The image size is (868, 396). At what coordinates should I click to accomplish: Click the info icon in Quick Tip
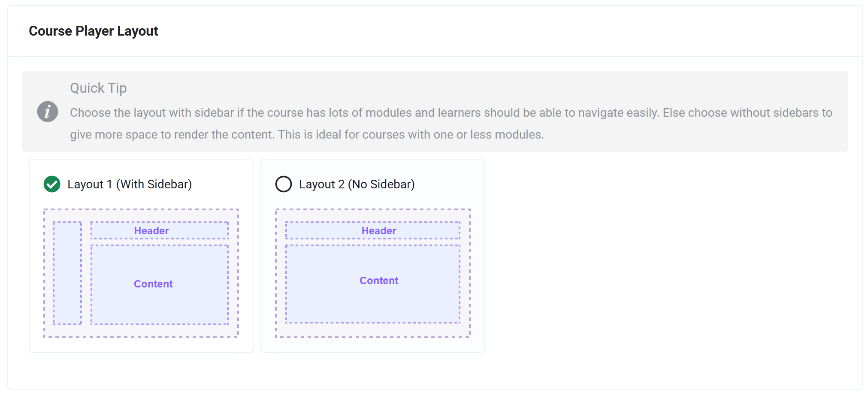(48, 112)
